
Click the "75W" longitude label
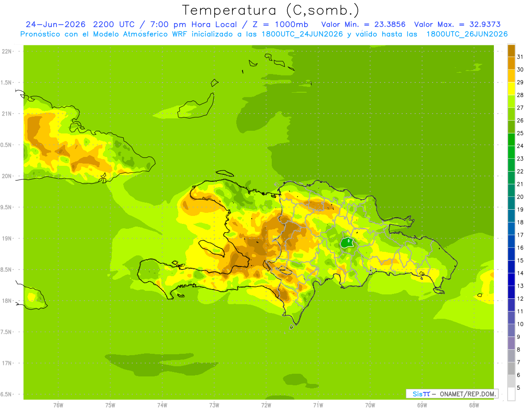110,405
